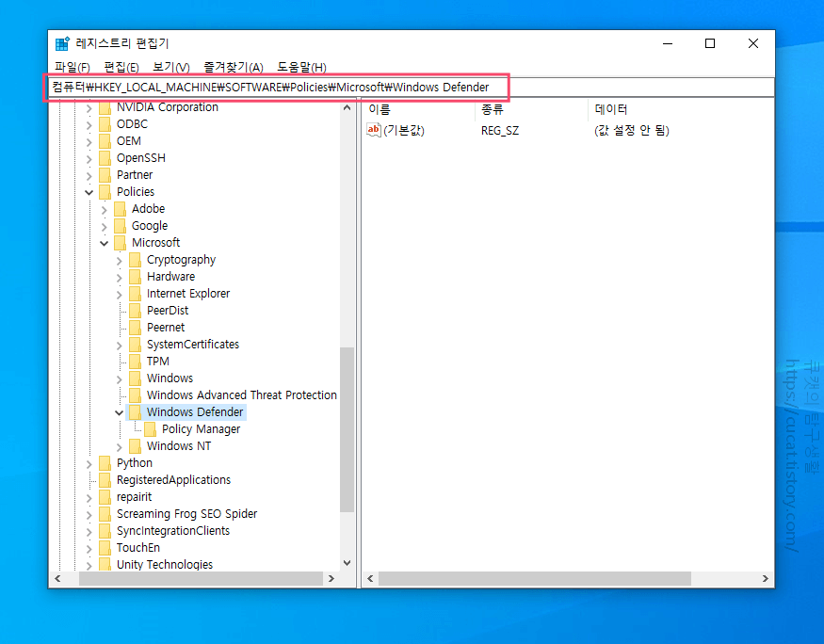Click the Registry Editor app icon in titlebar

click(x=62, y=41)
